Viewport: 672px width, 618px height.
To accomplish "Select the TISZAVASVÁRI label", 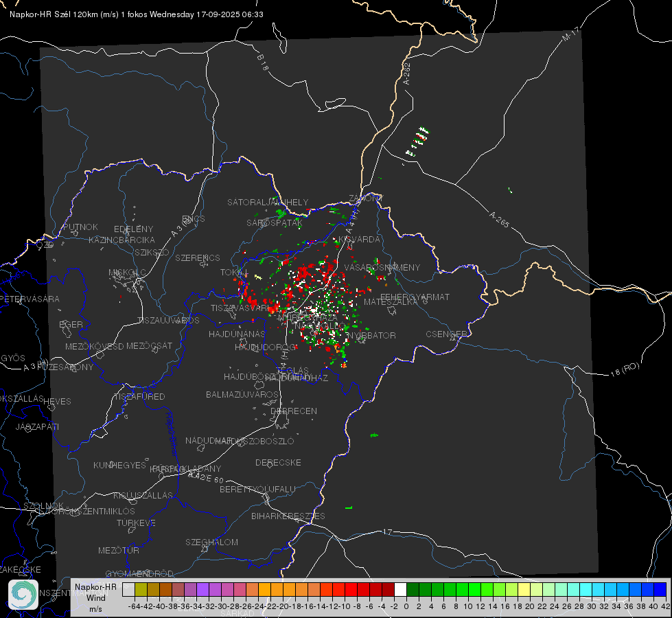I will [240, 308].
